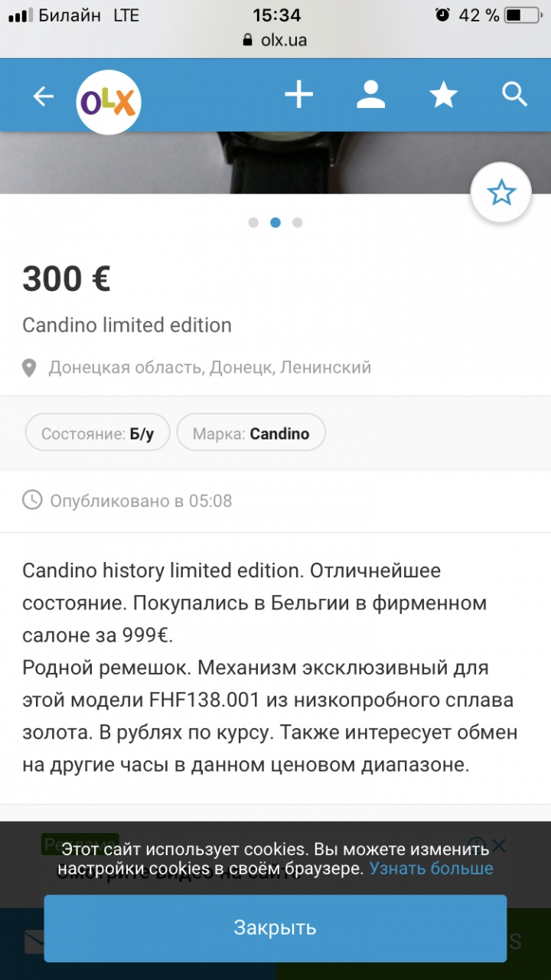
Task: Toggle the round favorite star on the listing
Action: [x=501, y=193]
